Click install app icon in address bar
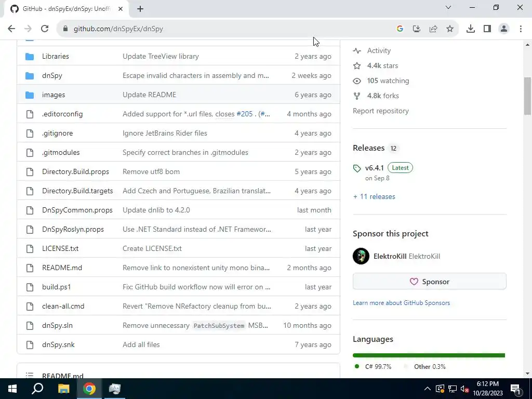The width and height of the screenshot is (532, 399). 416,29
